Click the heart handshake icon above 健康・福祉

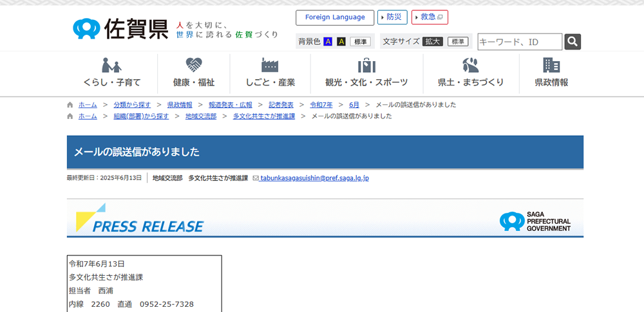pos(194,65)
